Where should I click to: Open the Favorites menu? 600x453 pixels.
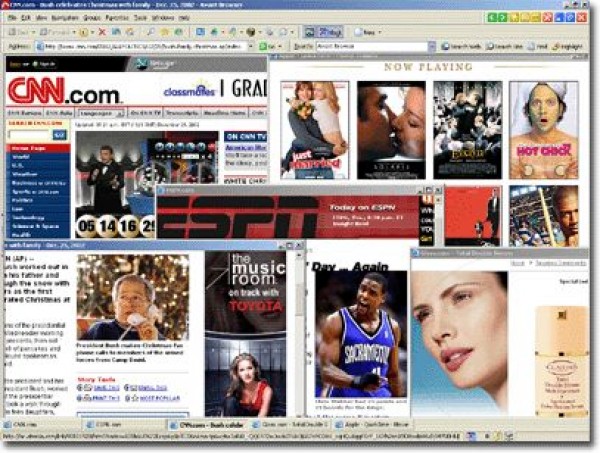tap(117, 18)
